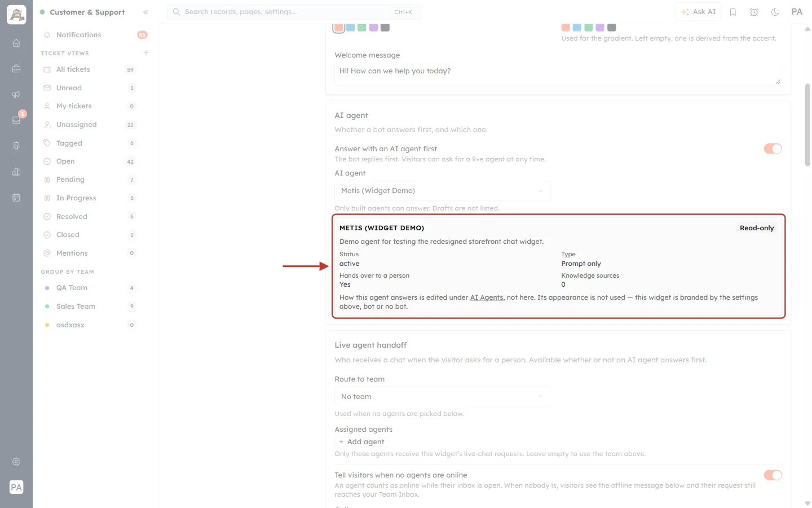The height and width of the screenshot is (508, 812).
Task: Click the vertical page scrollbar thumb
Action: (807, 125)
